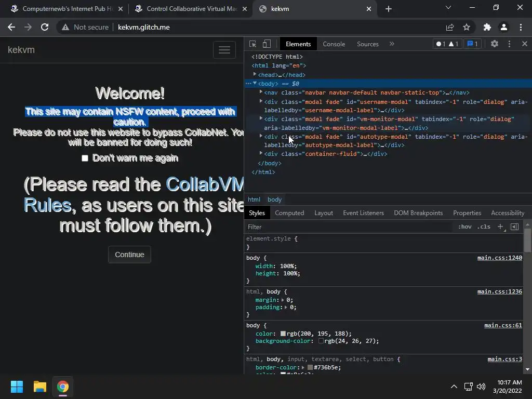Expand the vm-monitor-modal div node
This screenshot has height=399, width=532.
coord(261,118)
